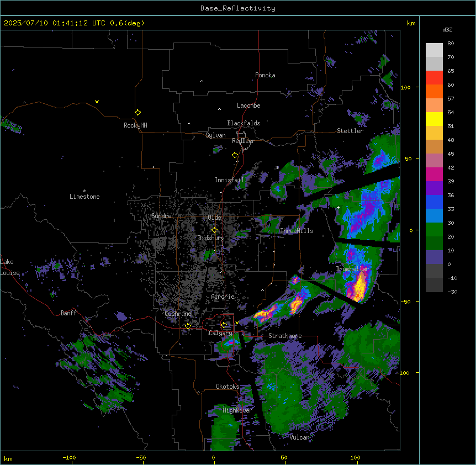The height and width of the screenshot is (465, 476).
Task: Select the orange band in dBZ legend
Action: [434, 91]
